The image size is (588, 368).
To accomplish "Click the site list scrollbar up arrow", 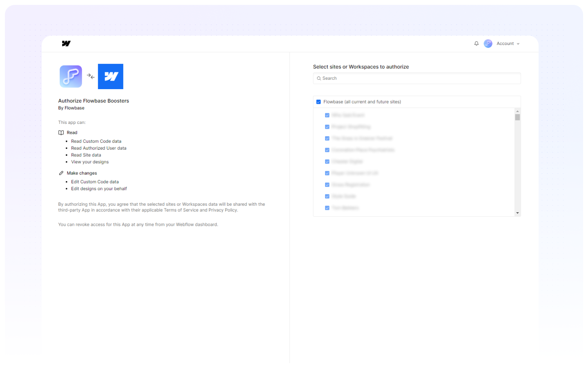I will (517, 111).
